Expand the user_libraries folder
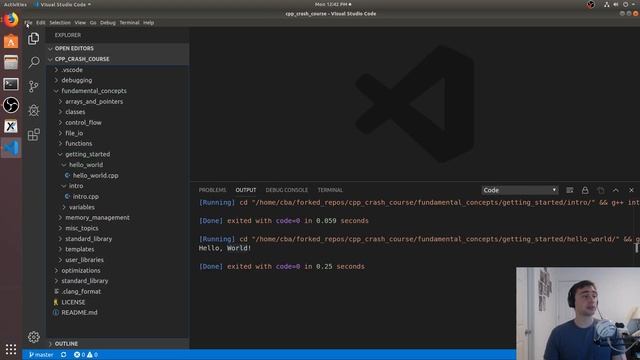 tap(118, 260)
